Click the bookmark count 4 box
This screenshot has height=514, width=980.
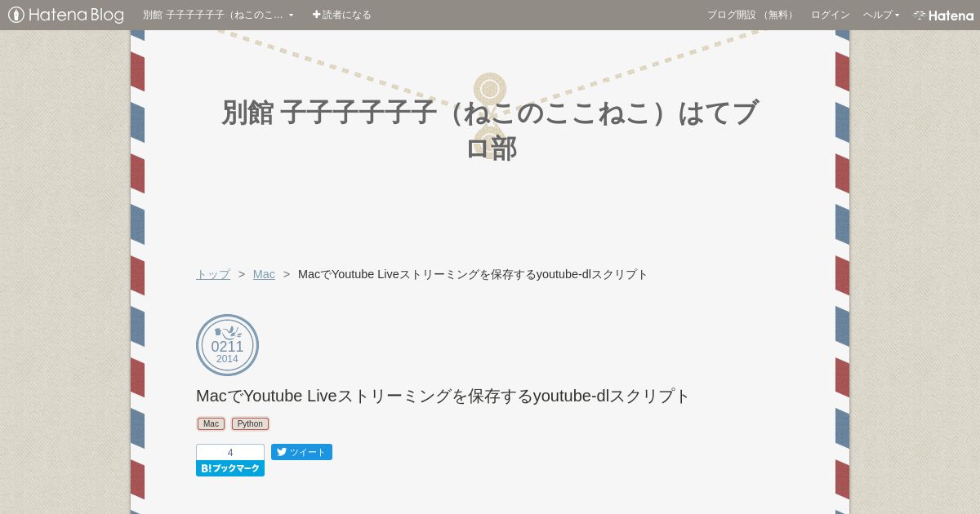pos(230,452)
